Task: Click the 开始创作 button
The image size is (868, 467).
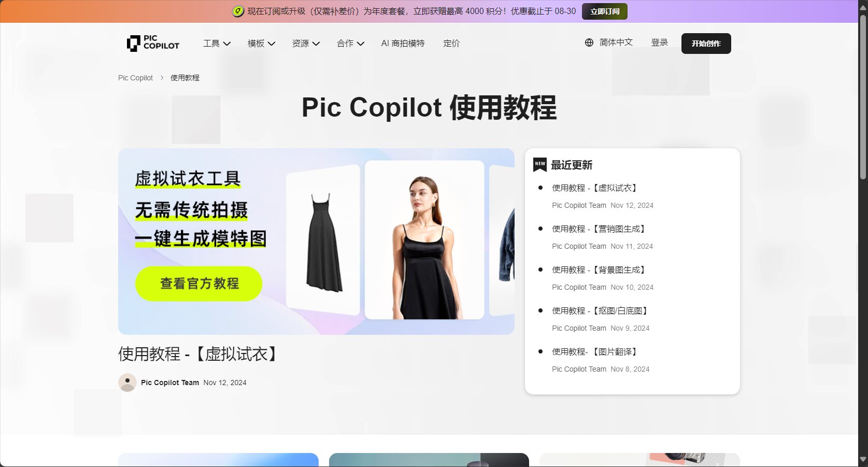Action: (x=706, y=44)
